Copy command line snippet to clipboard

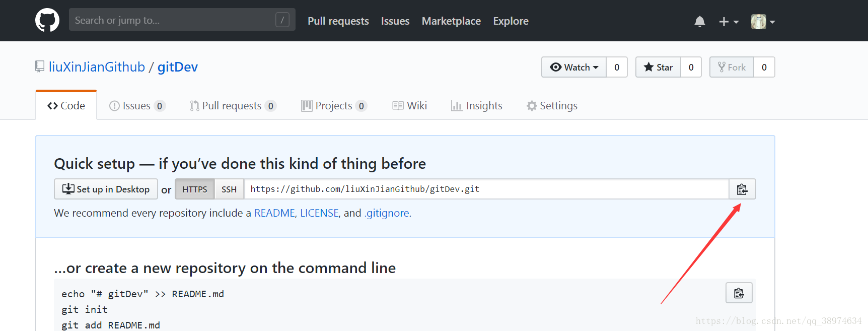[739, 293]
